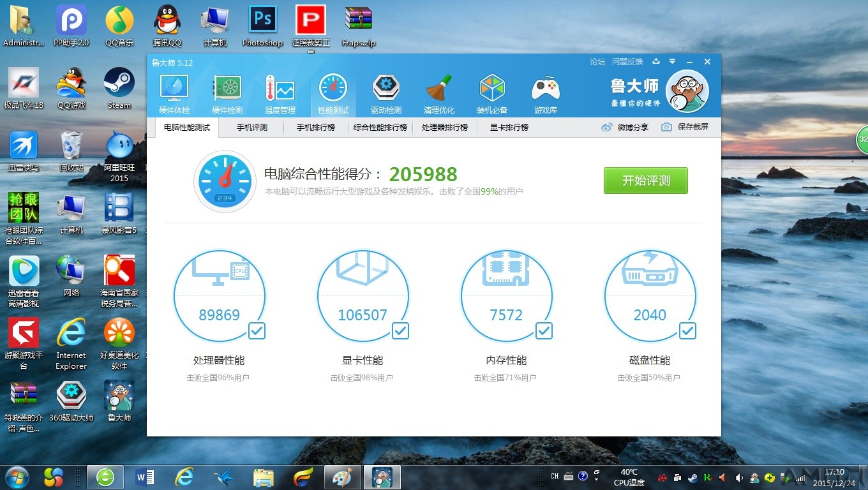868x490 pixels.
Task: Open the 游戏库 game library section
Action: 546,94
